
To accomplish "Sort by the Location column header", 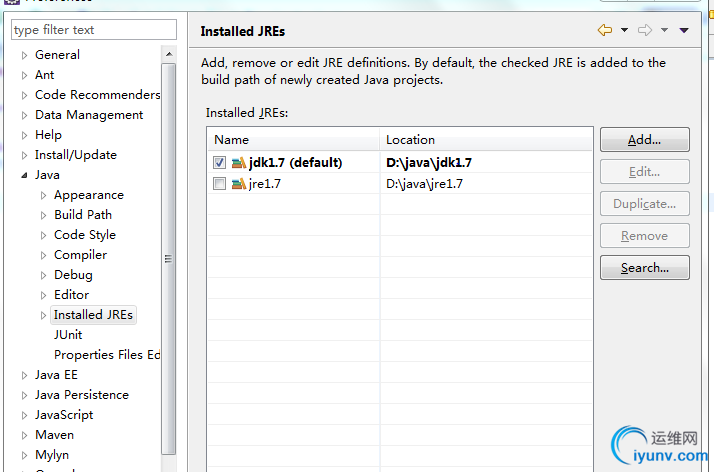I will [x=486, y=140].
